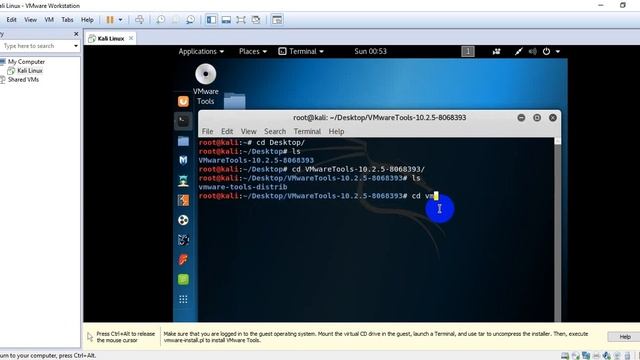Launch the dock icon below the white circle
The width and height of the screenshot is (640, 360).
pyautogui.click(x=183, y=240)
